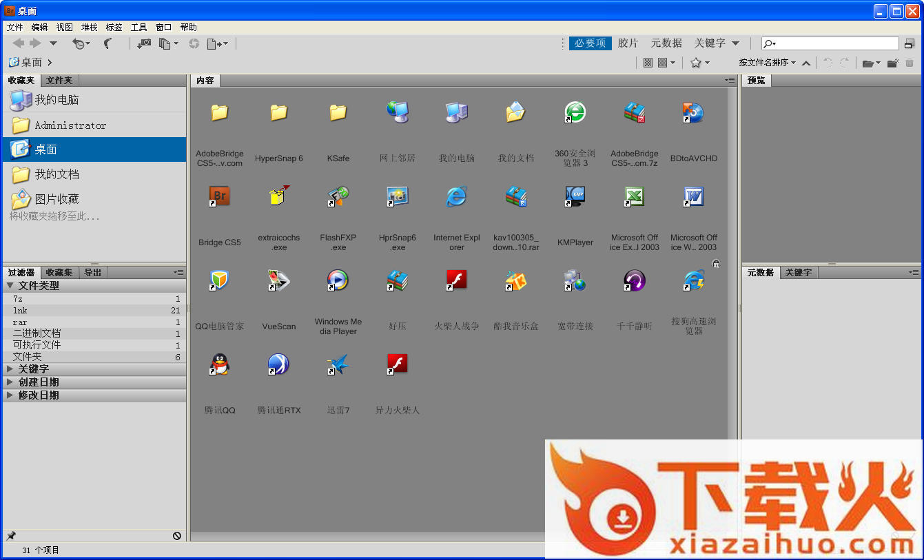Open the 按文件名排序 sort dropdown
This screenshot has width=924, height=560.
767,63
